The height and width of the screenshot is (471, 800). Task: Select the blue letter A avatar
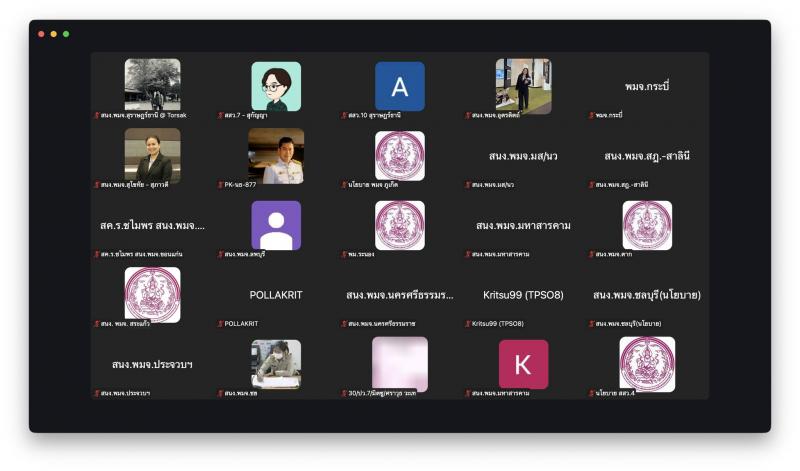pyautogui.click(x=399, y=86)
